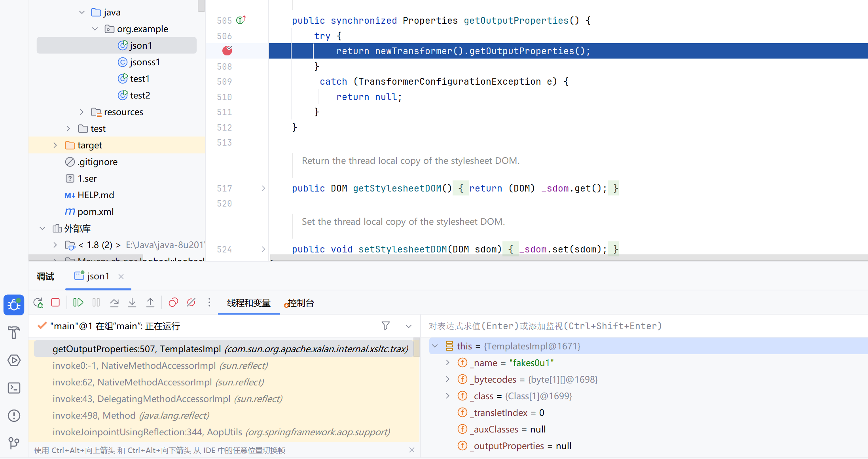The height and width of the screenshot is (459, 868).
Task: Expand the test folder
Action: tap(68, 129)
